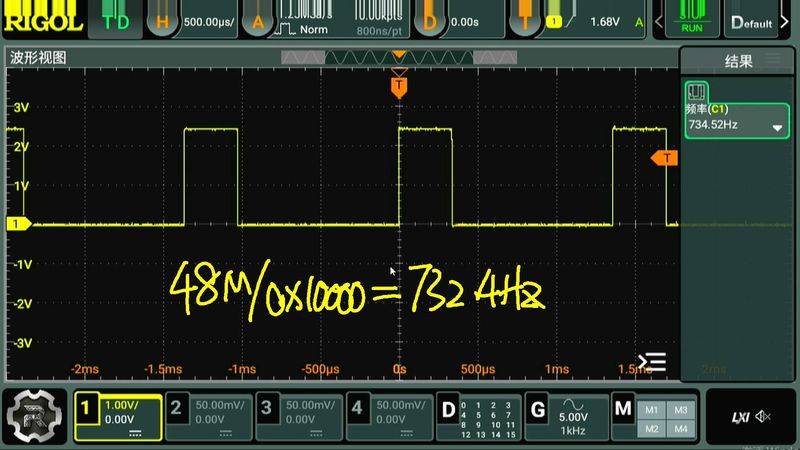Select the channel 1 ground offset marker
800x450 pixels.
coord(18,223)
